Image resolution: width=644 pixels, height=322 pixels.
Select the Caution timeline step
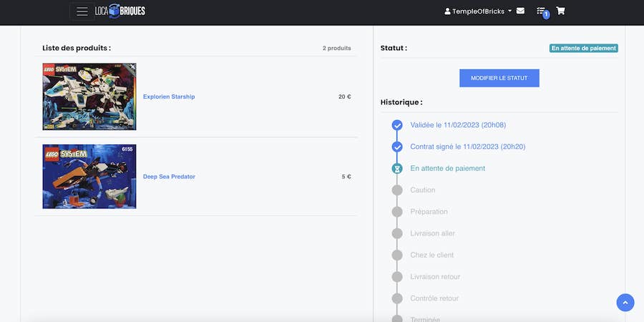pos(422,190)
